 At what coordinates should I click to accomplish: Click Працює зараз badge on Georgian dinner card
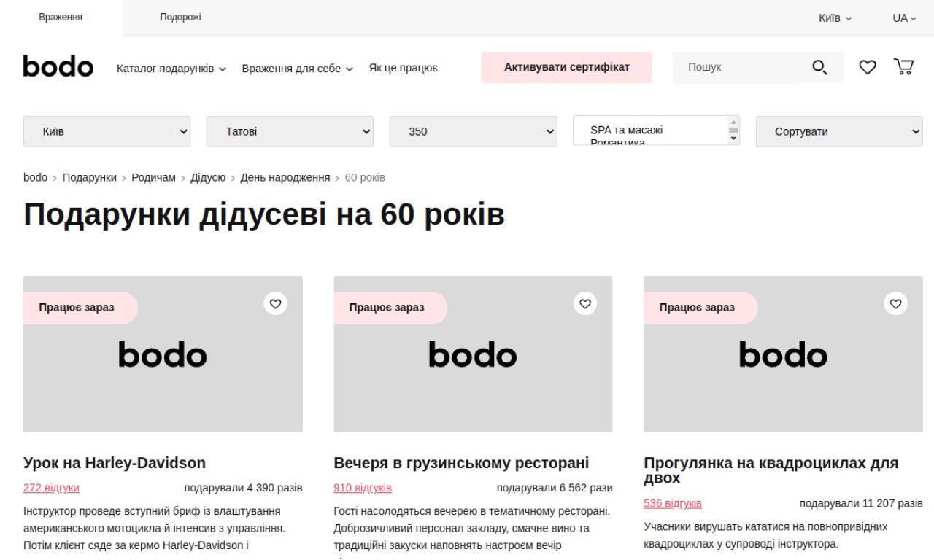(390, 308)
